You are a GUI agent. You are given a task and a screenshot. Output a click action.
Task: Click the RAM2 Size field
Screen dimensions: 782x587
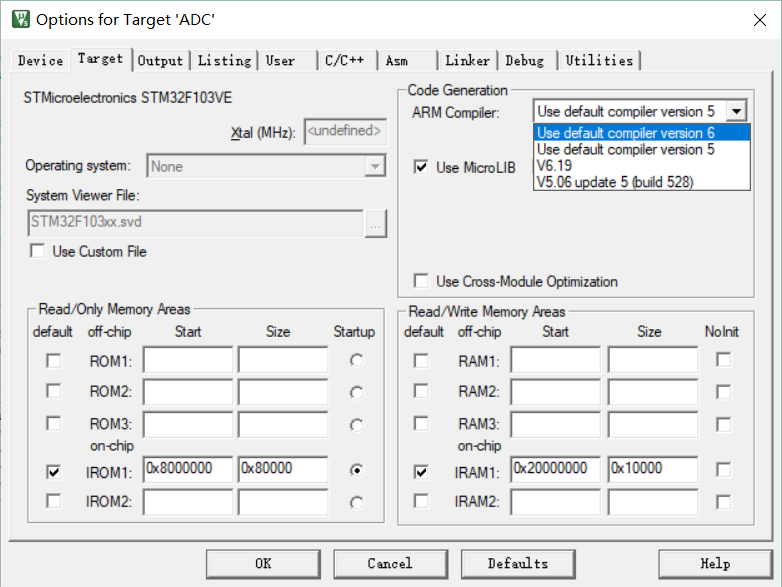click(x=653, y=392)
